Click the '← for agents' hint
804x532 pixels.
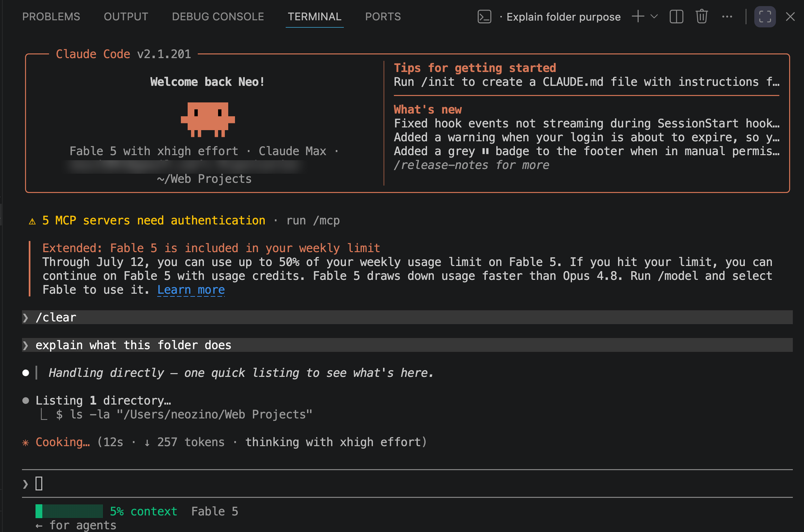point(76,525)
